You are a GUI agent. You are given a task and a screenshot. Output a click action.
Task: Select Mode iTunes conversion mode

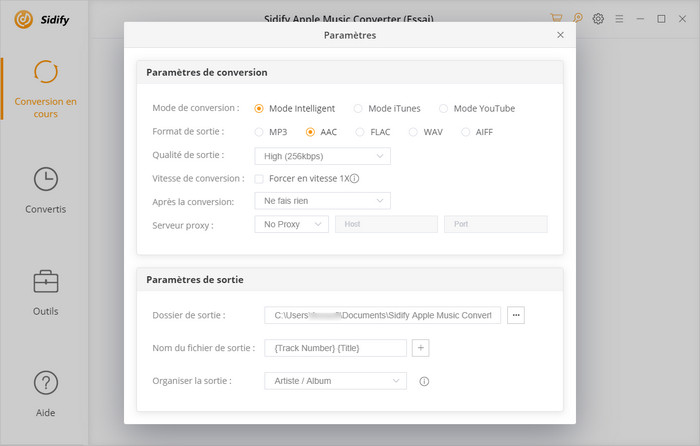[x=359, y=108]
